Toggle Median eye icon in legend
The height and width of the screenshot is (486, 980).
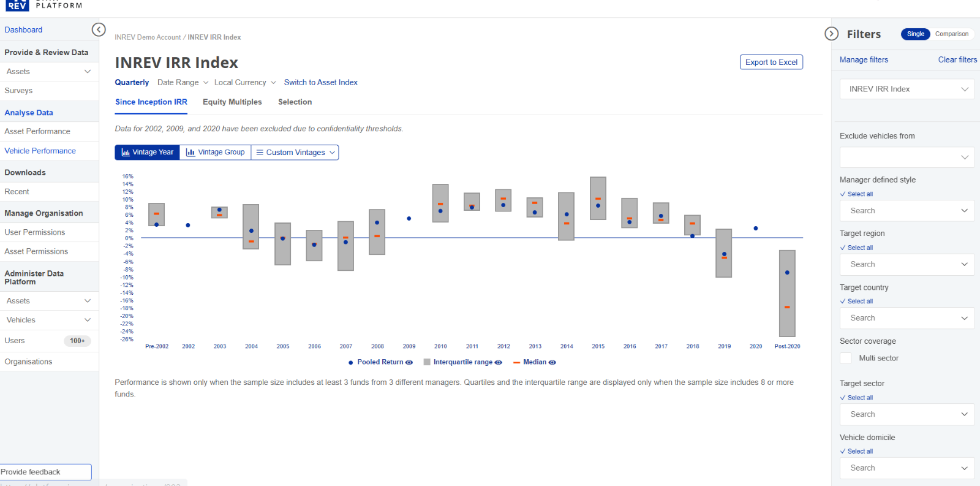(552, 362)
